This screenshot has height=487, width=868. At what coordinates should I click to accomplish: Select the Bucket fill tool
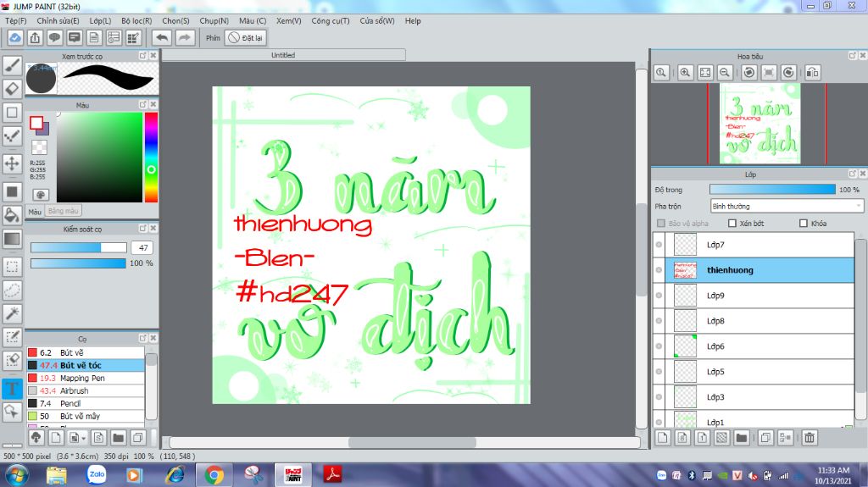coord(12,215)
